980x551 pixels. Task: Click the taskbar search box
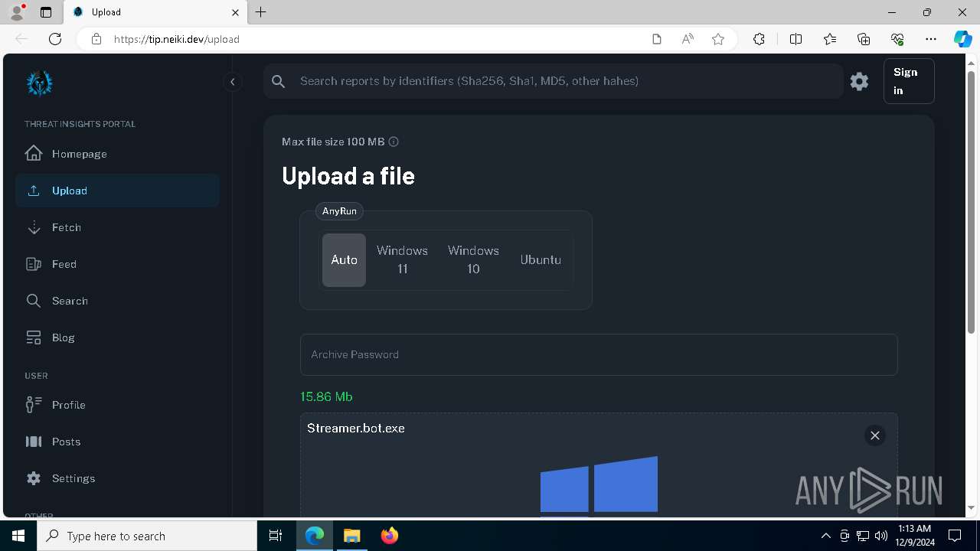(x=147, y=536)
